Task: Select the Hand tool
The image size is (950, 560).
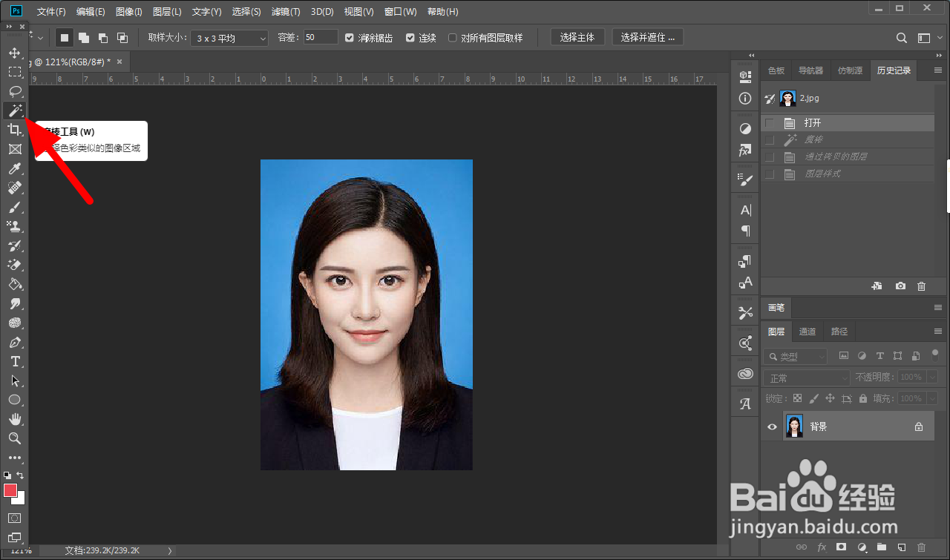Action: pos(14,419)
